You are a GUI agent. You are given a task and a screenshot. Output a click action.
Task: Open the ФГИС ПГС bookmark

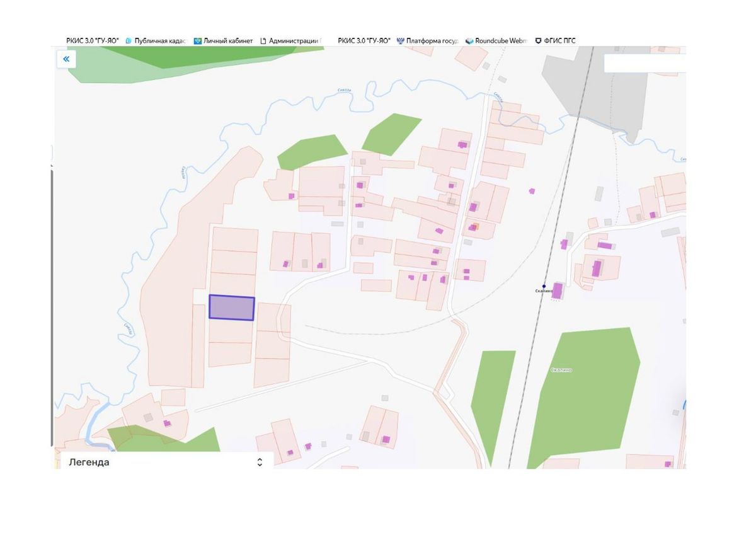pos(555,41)
